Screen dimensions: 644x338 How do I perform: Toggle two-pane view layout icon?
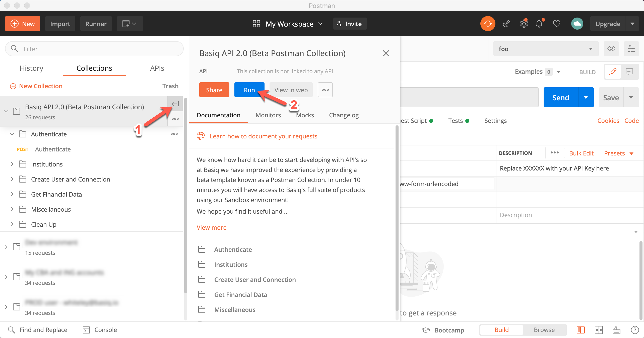tap(599, 330)
